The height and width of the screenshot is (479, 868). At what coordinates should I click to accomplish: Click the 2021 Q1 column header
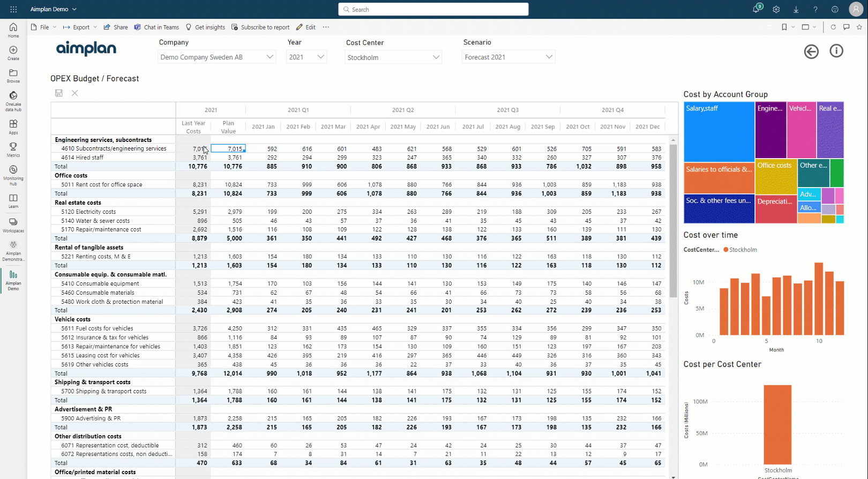pos(298,110)
